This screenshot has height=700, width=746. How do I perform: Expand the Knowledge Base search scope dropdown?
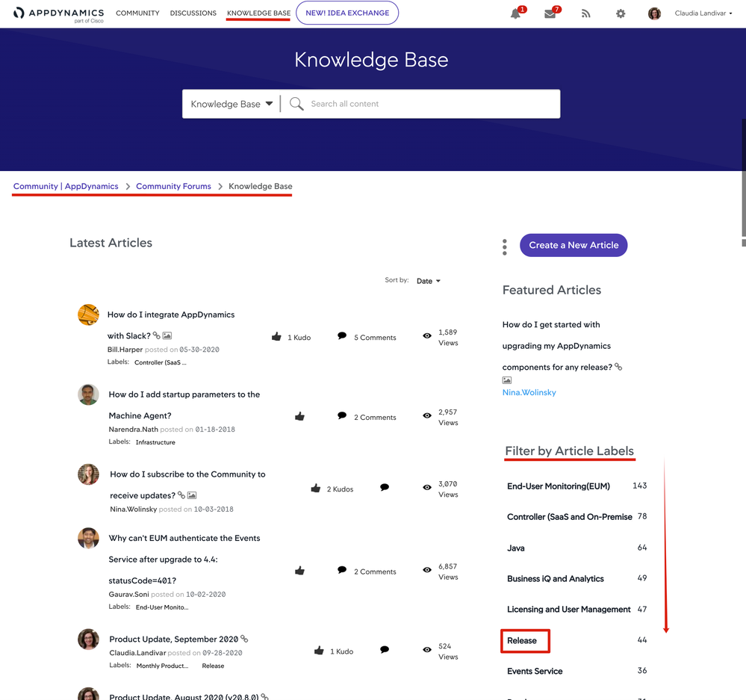231,104
